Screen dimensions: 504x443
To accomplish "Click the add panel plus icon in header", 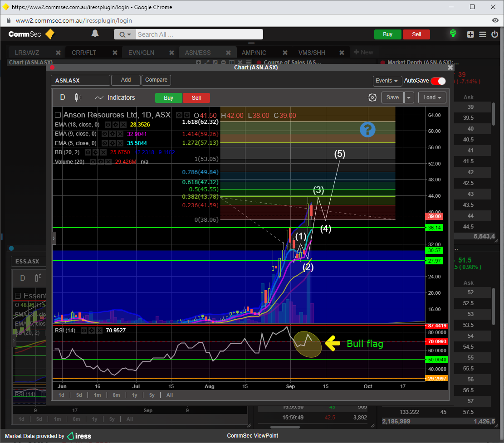I will click(x=470, y=34).
